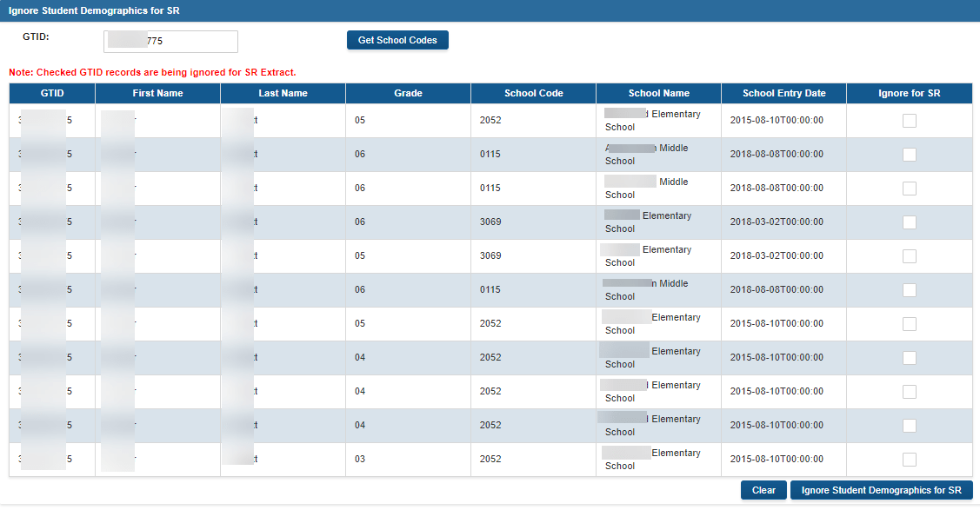Click inside the GTID input field
The width and height of the screenshot is (980, 510).
(170, 41)
